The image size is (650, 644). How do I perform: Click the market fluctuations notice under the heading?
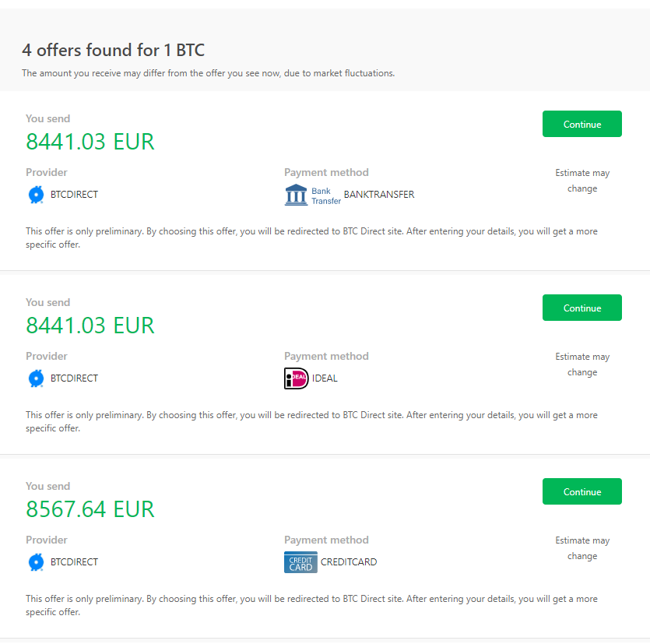click(x=209, y=72)
